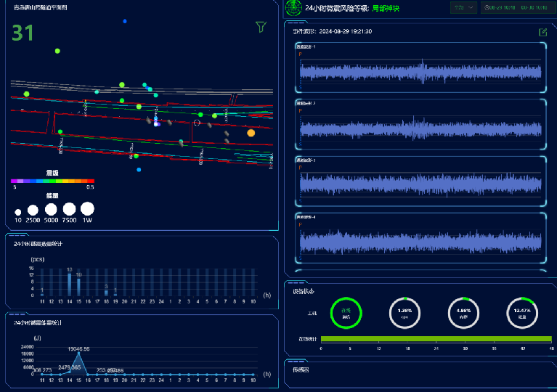Click the first sensor waveform panel
The height and width of the screenshot is (392, 557).
(420, 70)
